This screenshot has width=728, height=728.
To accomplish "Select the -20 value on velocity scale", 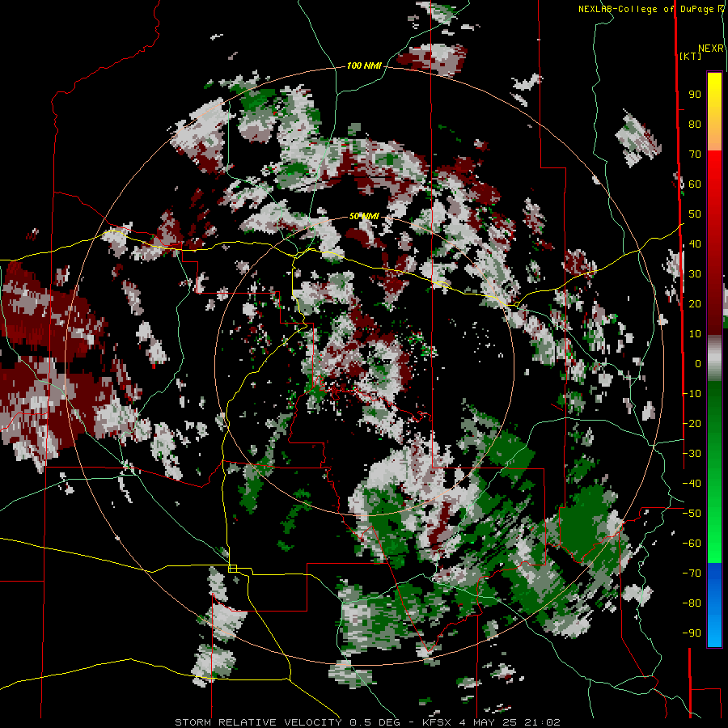I will (692, 424).
